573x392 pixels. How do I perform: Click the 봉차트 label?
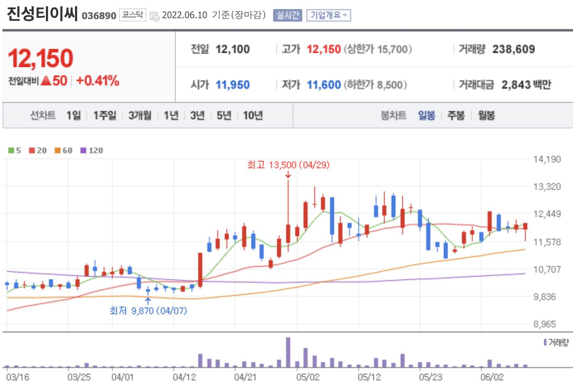click(393, 115)
